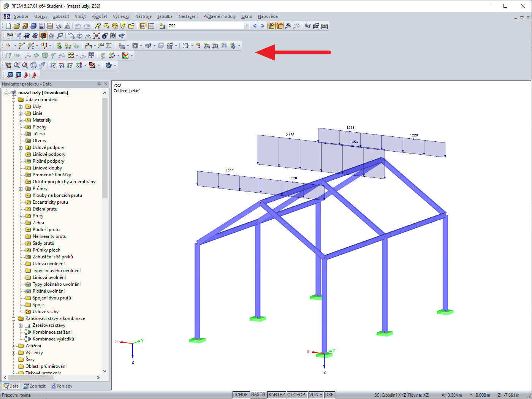The height and width of the screenshot is (399, 532).
Task: Toggle show load values button
Action: pos(280,26)
